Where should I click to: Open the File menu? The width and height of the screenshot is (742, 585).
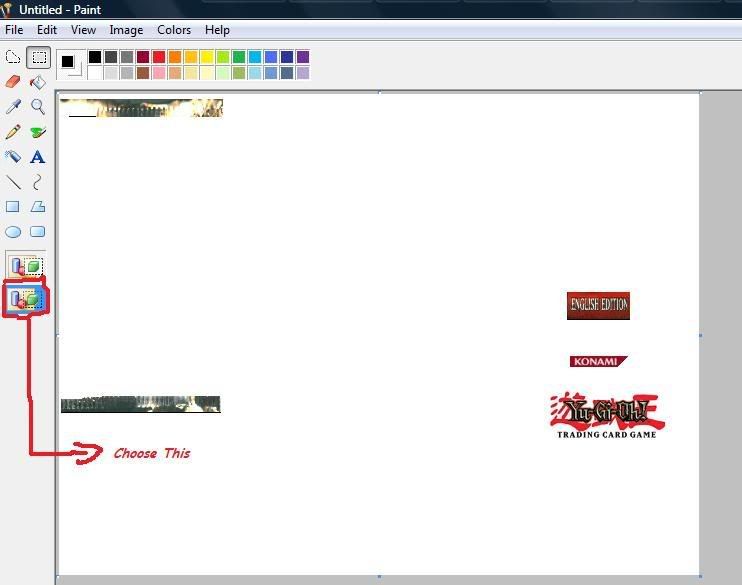point(14,30)
